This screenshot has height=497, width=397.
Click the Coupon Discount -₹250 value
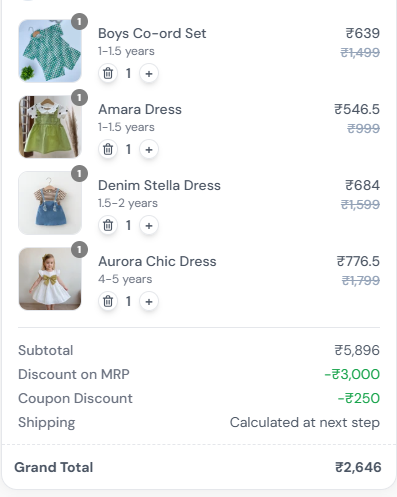click(x=359, y=398)
